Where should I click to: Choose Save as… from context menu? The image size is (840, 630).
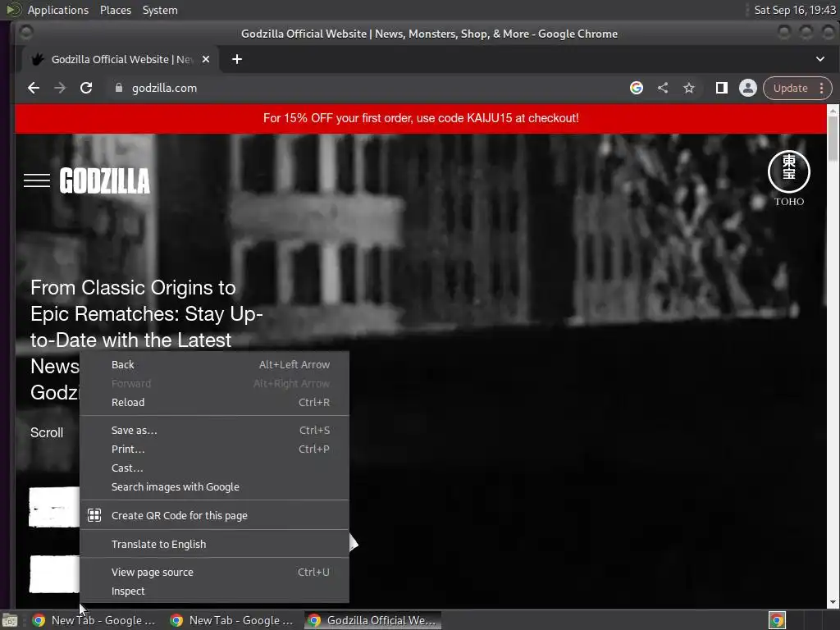pos(214,430)
